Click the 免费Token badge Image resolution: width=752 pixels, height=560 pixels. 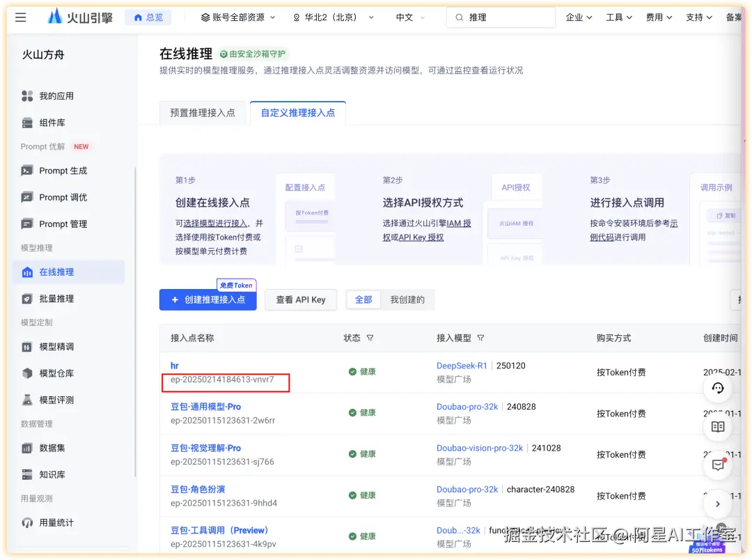(x=237, y=285)
